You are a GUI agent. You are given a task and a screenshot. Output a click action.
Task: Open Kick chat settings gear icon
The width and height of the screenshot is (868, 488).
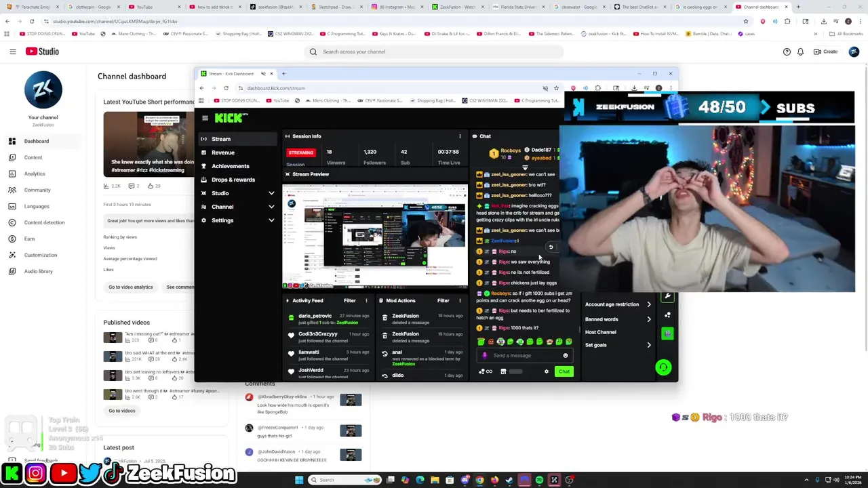pyautogui.click(x=547, y=371)
